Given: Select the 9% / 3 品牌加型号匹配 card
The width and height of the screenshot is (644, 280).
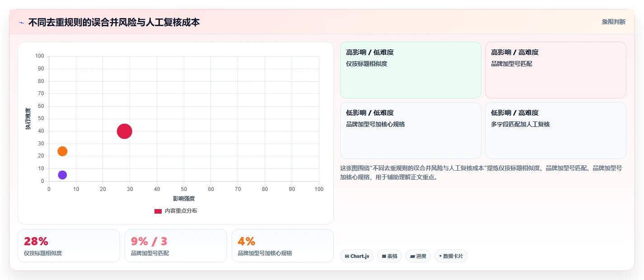Looking at the screenshot, I should [x=176, y=246].
